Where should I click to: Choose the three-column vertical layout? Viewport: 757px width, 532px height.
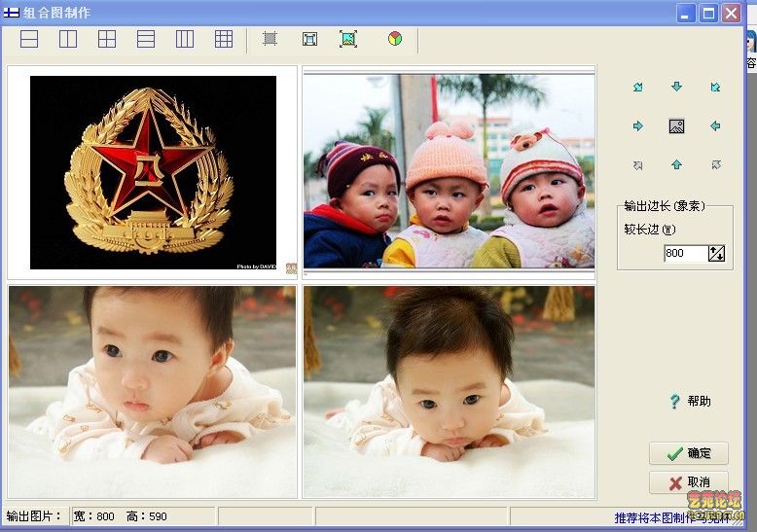click(x=185, y=39)
